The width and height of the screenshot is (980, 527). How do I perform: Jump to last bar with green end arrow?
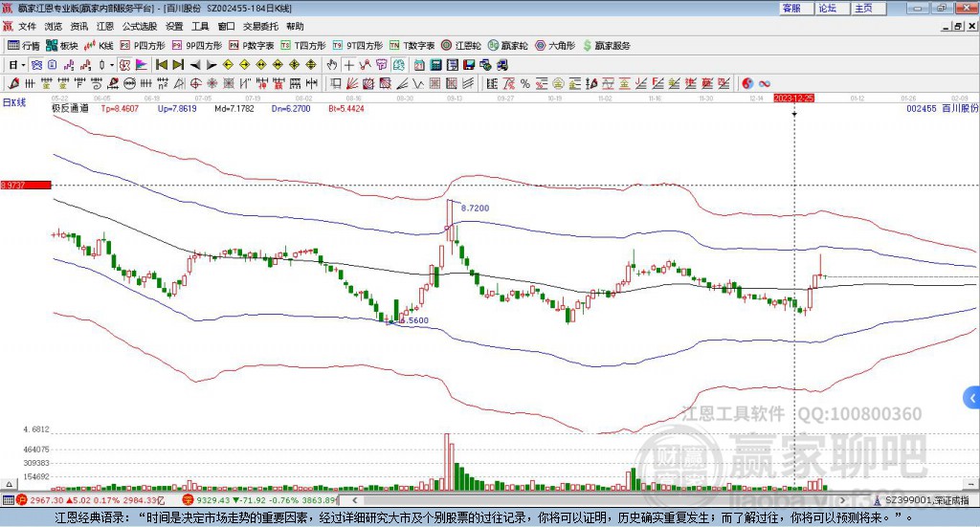pyautogui.click(x=178, y=65)
